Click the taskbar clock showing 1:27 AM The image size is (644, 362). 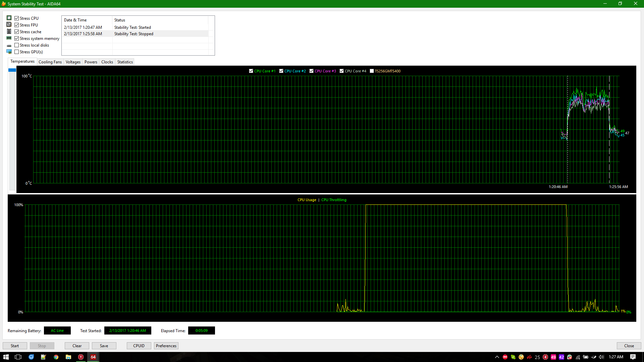616,357
